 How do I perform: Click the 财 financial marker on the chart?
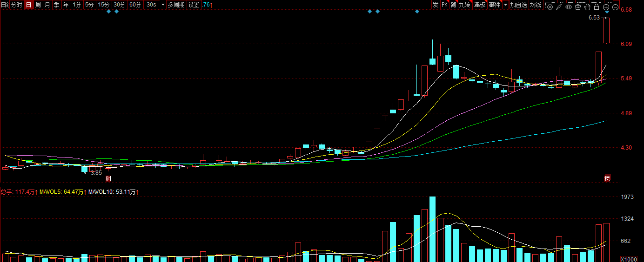[108, 178]
